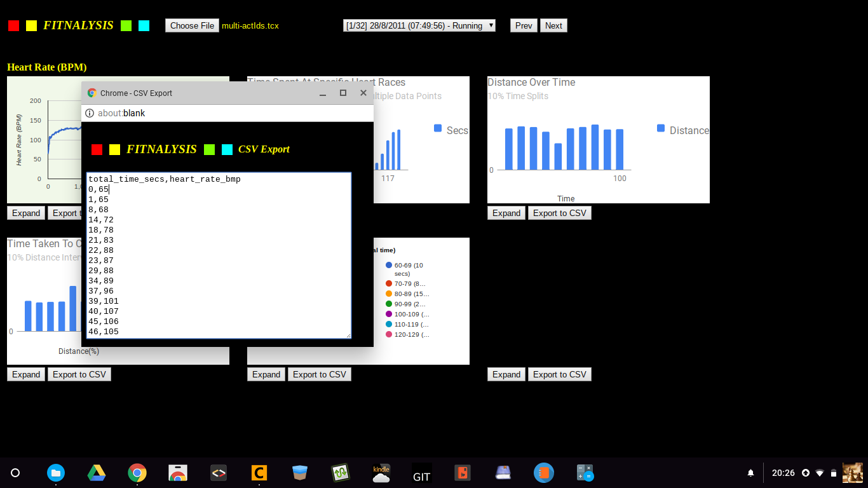Image resolution: width=868 pixels, height=488 pixels.
Task: Click inside the CSV export text area
Action: (219, 255)
